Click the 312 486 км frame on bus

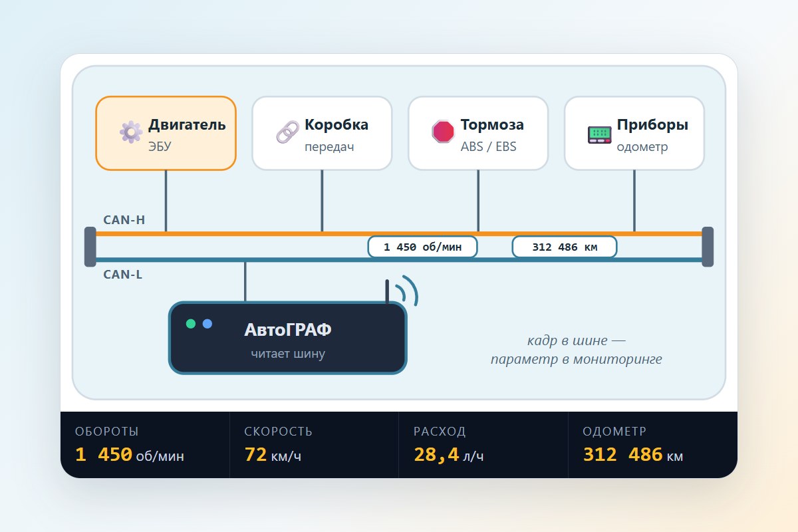tap(565, 247)
